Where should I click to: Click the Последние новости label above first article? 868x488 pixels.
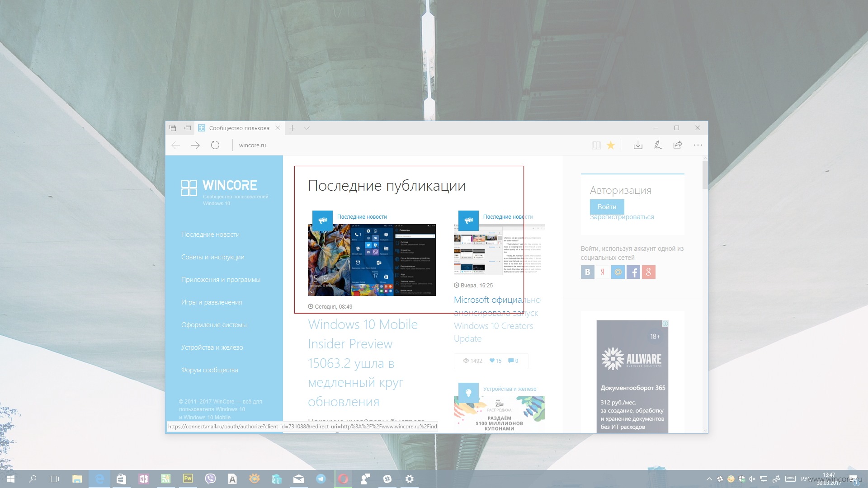[x=362, y=217]
